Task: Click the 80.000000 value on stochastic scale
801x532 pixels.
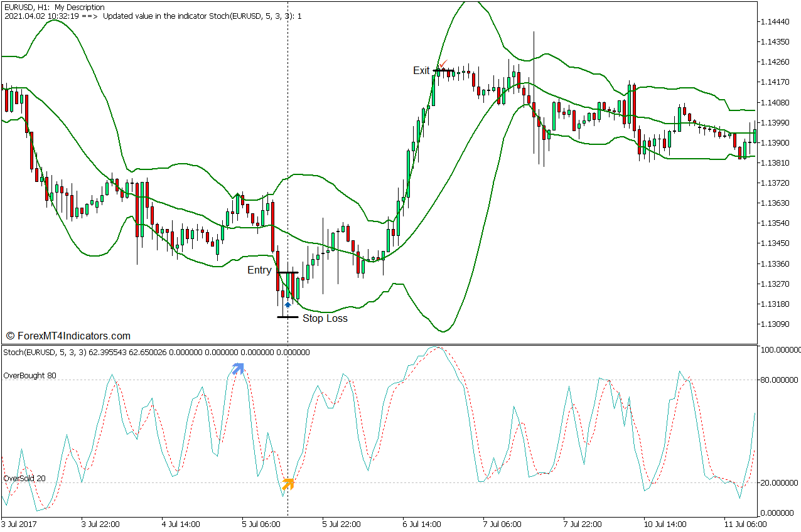Action: point(778,380)
